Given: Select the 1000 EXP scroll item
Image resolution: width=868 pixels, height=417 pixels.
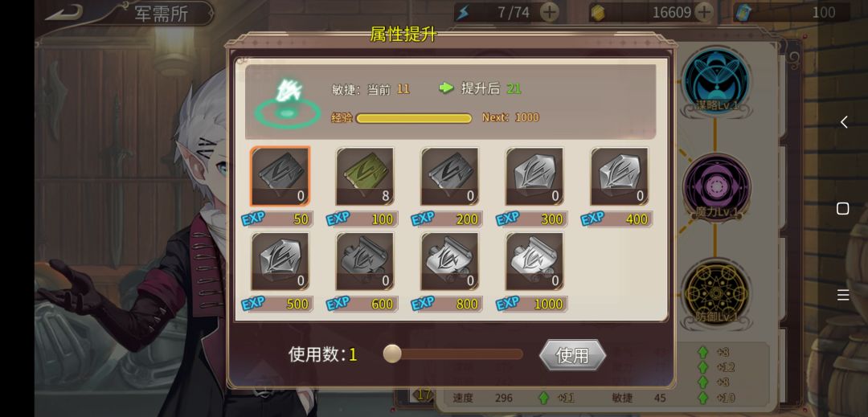Looking at the screenshot, I should [534, 261].
